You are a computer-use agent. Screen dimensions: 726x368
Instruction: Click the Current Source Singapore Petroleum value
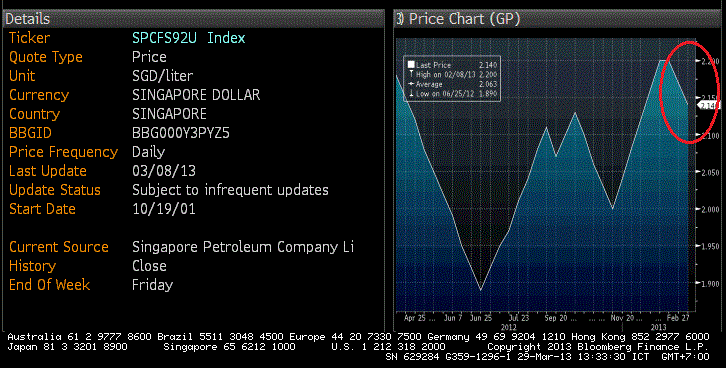point(243,247)
